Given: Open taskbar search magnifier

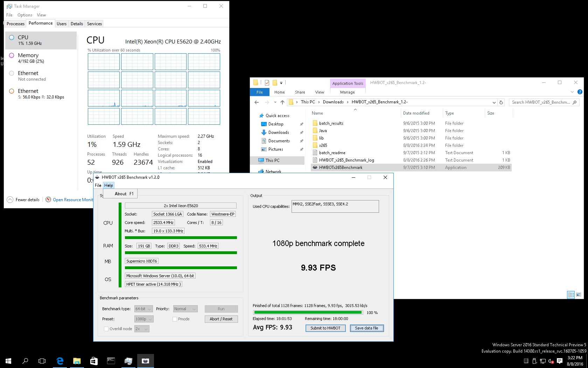Looking at the screenshot, I should pos(25,361).
